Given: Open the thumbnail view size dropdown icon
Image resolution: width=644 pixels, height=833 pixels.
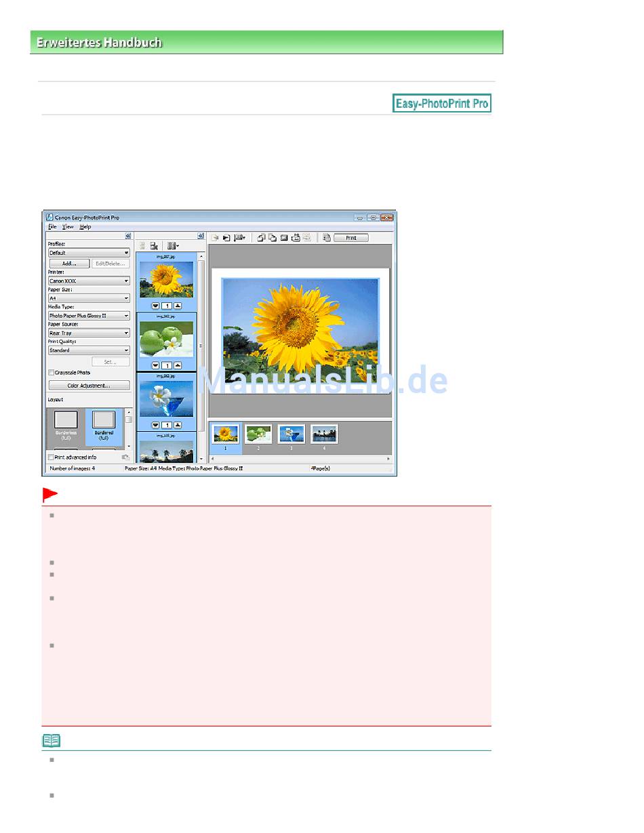Looking at the screenshot, I should (x=173, y=246).
